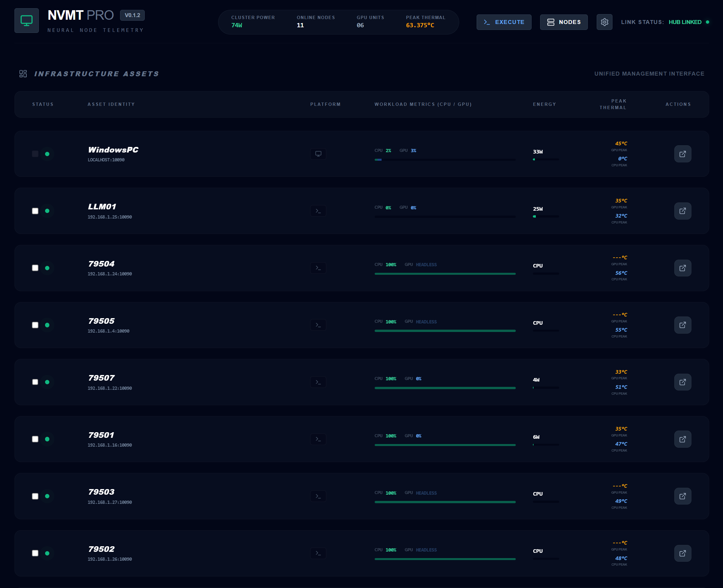Click the EXECUTE button
The height and width of the screenshot is (588, 723).
pos(504,22)
